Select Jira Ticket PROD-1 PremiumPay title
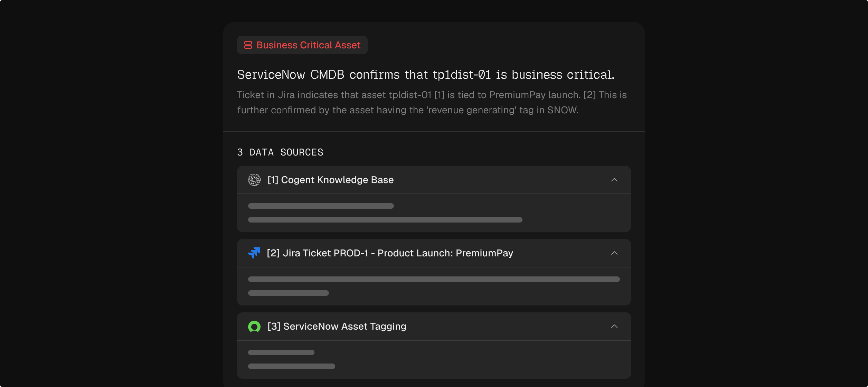Image resolution: width=868 pixels, height=387 pixels. click(390, 253)
